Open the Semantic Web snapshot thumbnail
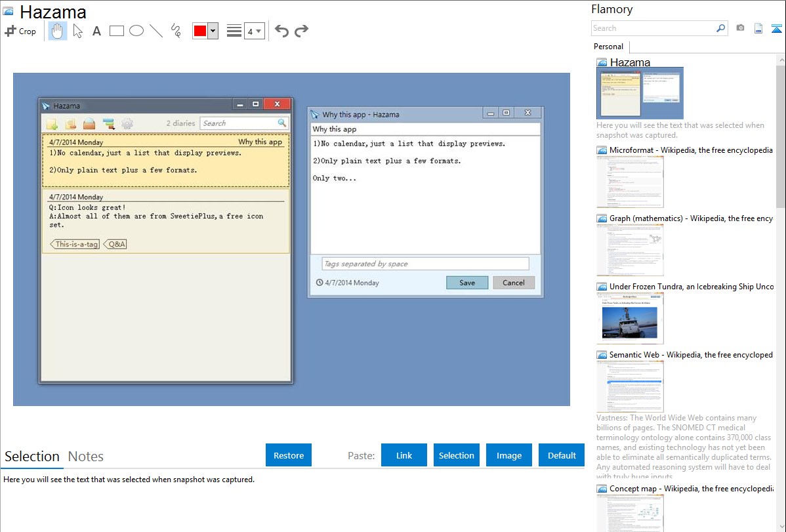 [630, 386]
